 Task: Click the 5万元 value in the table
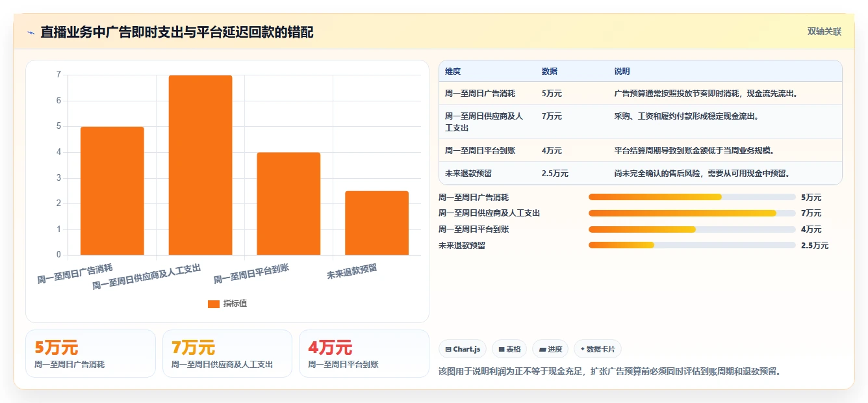552,94
